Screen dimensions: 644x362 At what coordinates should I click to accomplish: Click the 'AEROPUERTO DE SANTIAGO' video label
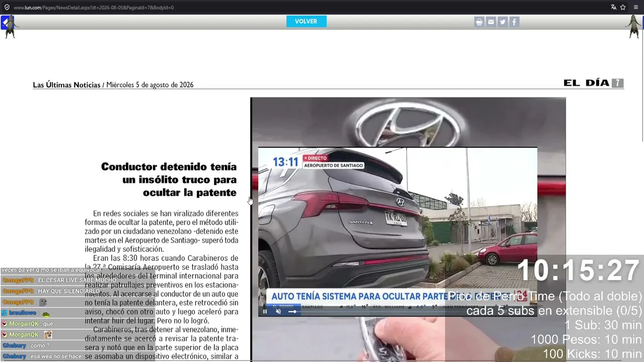pyautogui.click(x=334, y=165)
